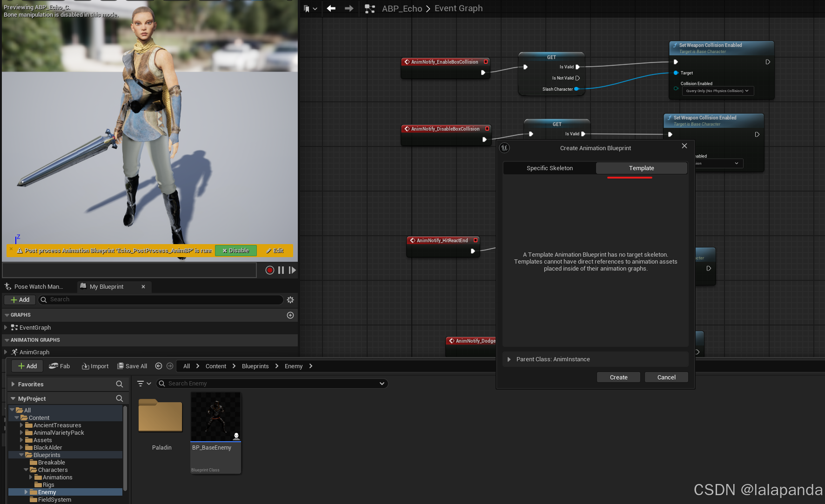825x504 pixels.
Task: Switch to the Template tab
Action: coord(641,168)
